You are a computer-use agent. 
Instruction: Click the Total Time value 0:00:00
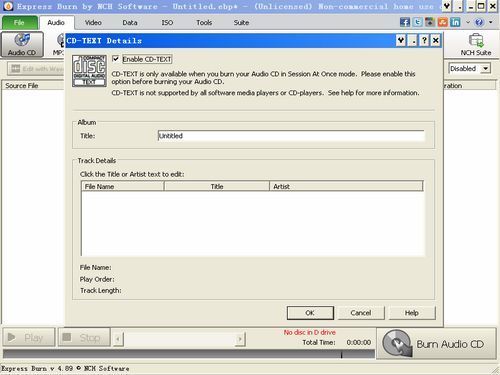click(x=359, y=342)
